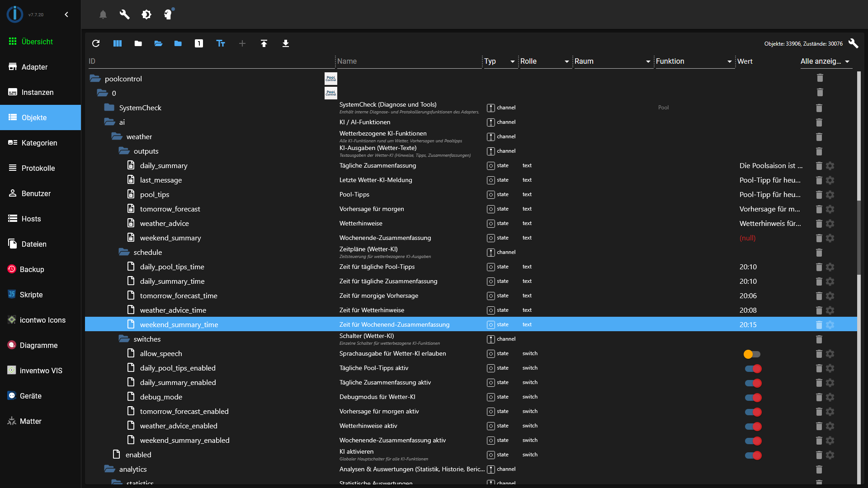
Task: Toggle light/dark theme in the top bar
Action: [146, 14]
